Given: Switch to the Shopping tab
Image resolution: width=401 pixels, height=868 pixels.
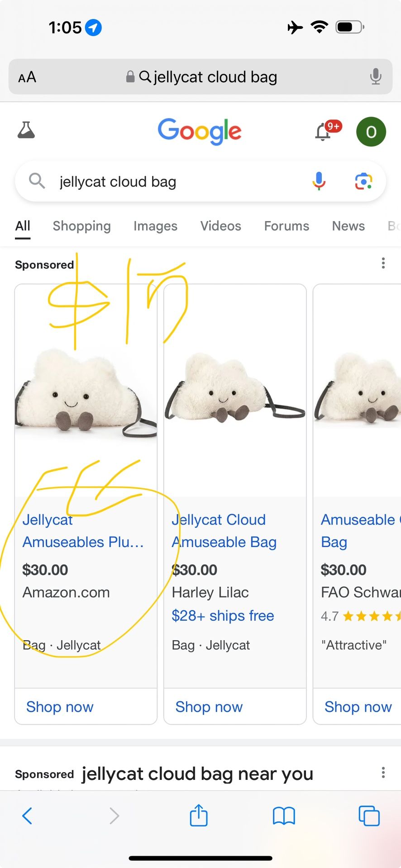Looking at the screenshot, I should point(81,226).
